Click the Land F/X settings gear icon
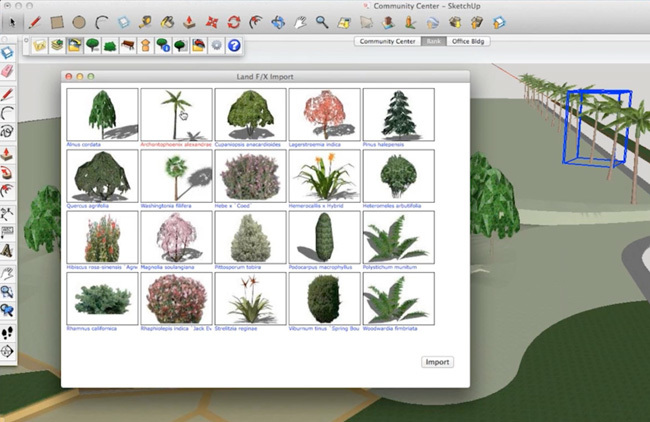 (216, 45)
